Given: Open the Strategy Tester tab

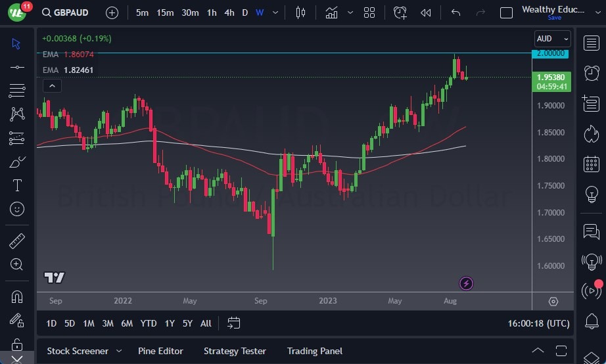Looking at the screenshot, I should [x=235, y=351].
